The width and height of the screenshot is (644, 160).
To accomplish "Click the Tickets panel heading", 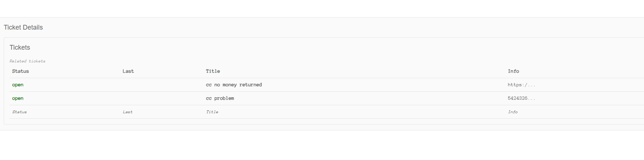I will 20,47.
